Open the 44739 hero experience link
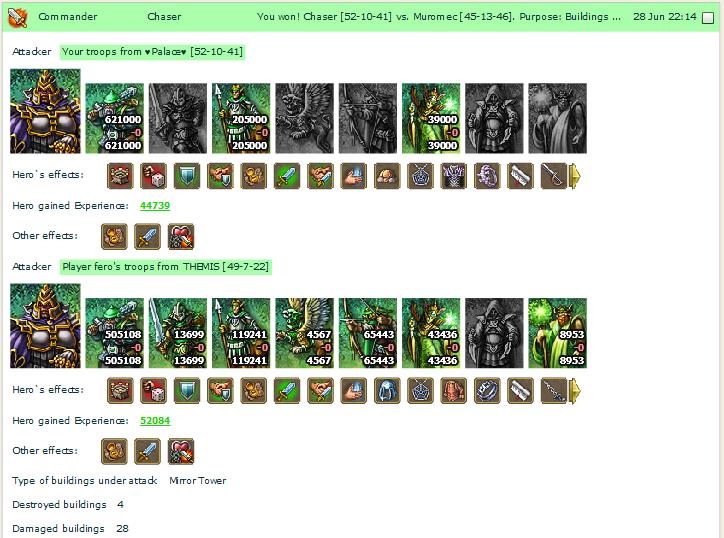The width and height of the screenshot is (724, 538). tap(155, 206)
